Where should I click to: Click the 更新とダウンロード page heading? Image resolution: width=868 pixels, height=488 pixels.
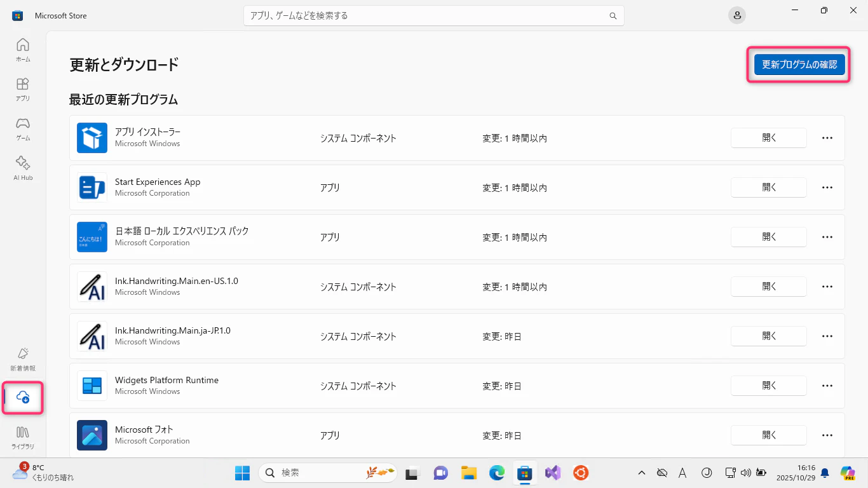124,65
